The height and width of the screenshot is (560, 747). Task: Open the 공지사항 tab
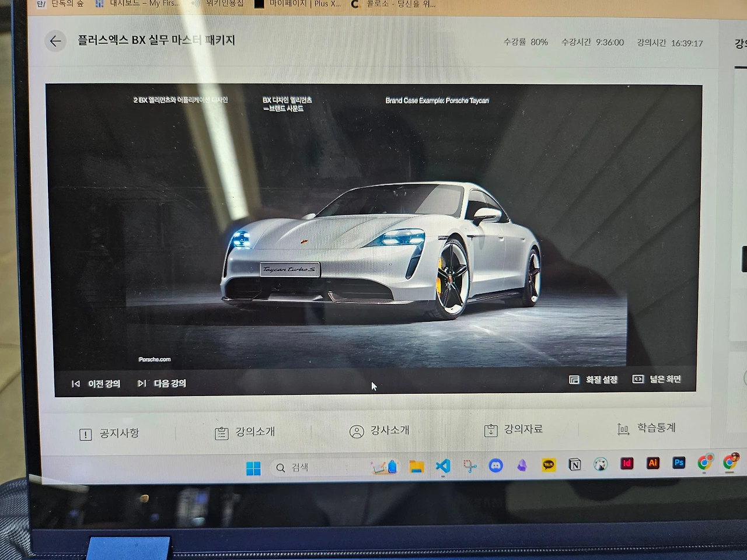click(109, 433)
